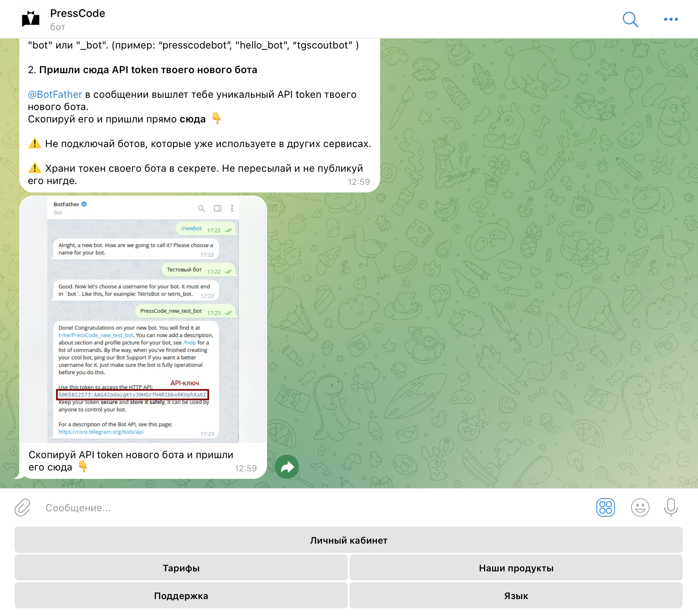Open the emoji picker
This screenshot has height=616, width=698.
coord(640,508)
